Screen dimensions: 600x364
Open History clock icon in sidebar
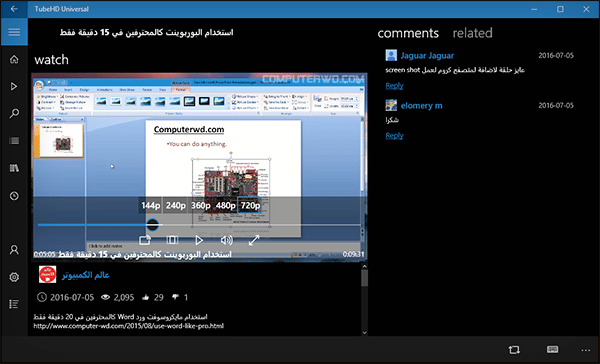tap(14, 196)
